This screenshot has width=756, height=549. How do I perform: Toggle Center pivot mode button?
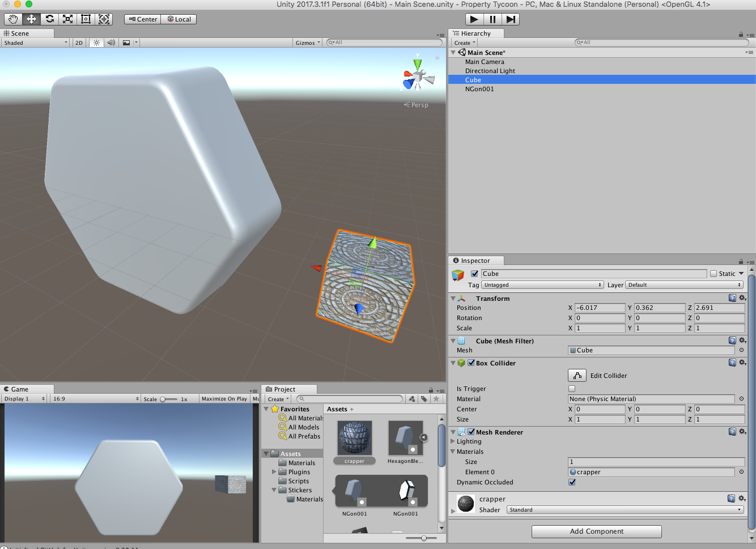[143, 19]
